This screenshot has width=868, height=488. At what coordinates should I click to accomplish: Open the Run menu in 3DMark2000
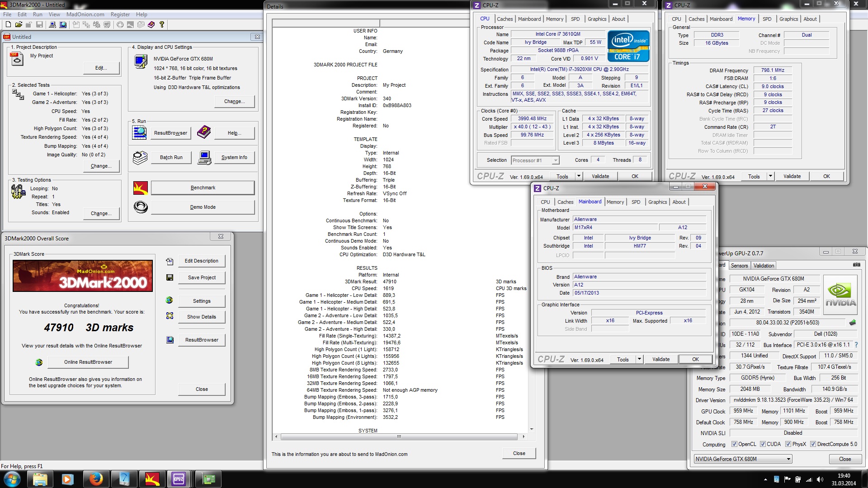(x=38, y=14)
